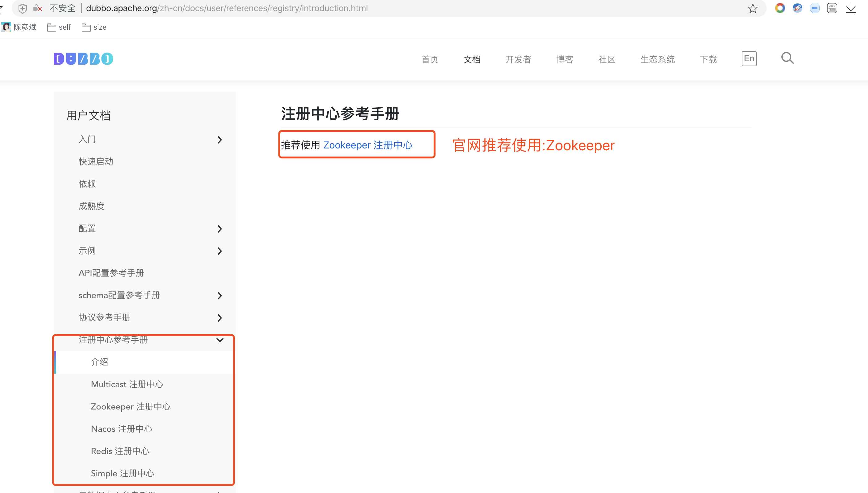Open Redis 注册中心 in the sidebar
This screenshot has width=868, height=493.
click(x=120, y=451)
